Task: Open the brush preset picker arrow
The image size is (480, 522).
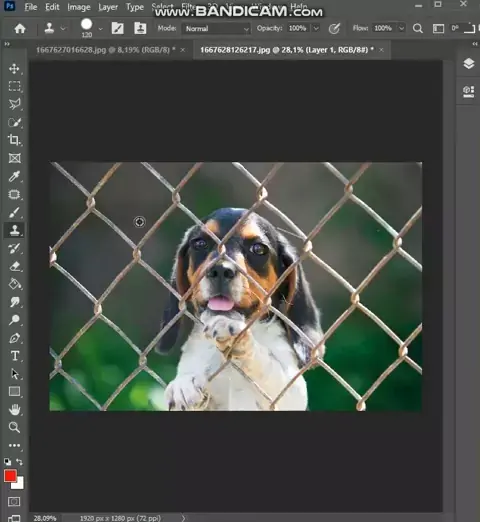Action: pyautogui.click(x=100, y=29)
